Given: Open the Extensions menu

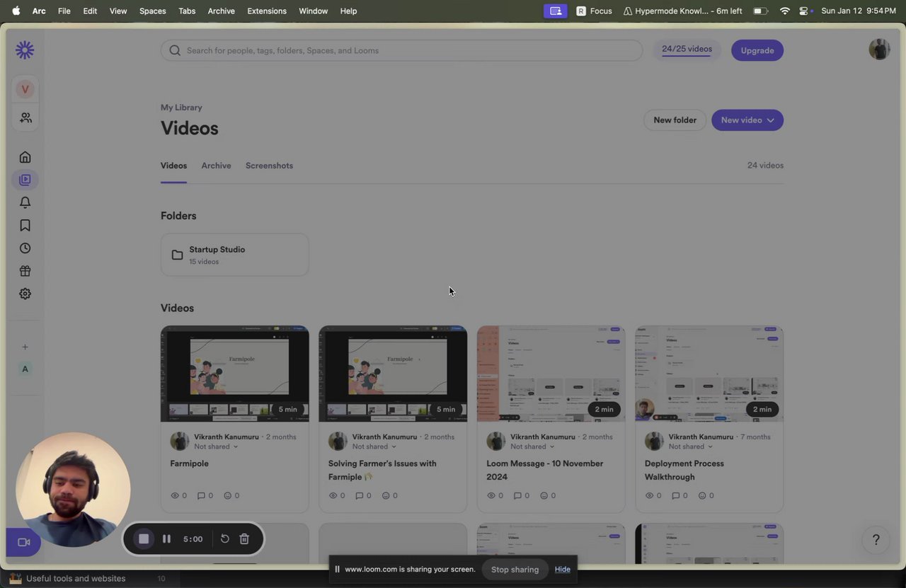Looking at the screenshot, I should [267, 11].
